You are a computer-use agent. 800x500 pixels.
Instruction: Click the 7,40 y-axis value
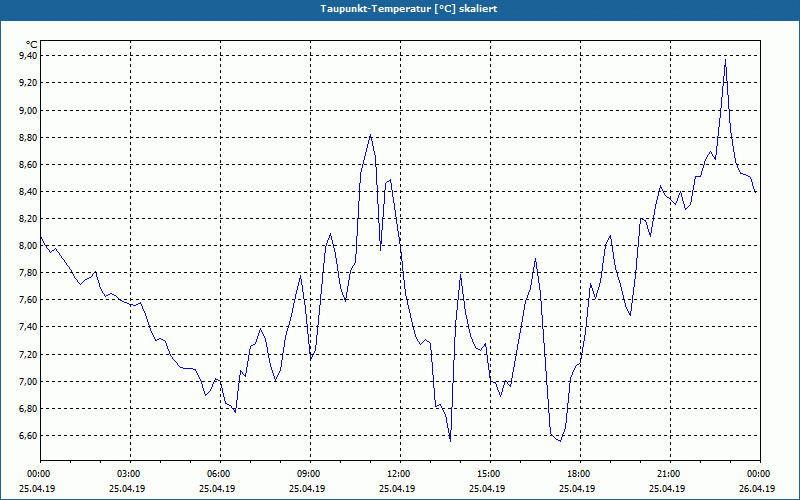tap(28, 327)
